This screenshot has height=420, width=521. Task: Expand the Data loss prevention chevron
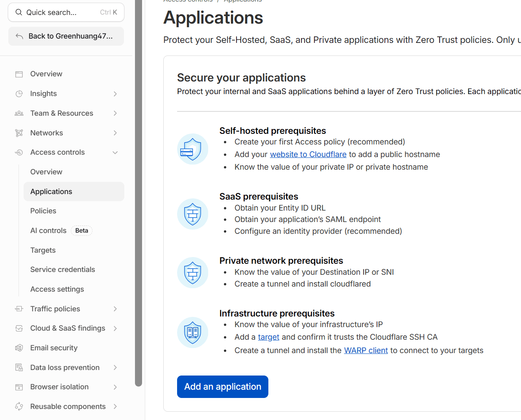point(115,368)
